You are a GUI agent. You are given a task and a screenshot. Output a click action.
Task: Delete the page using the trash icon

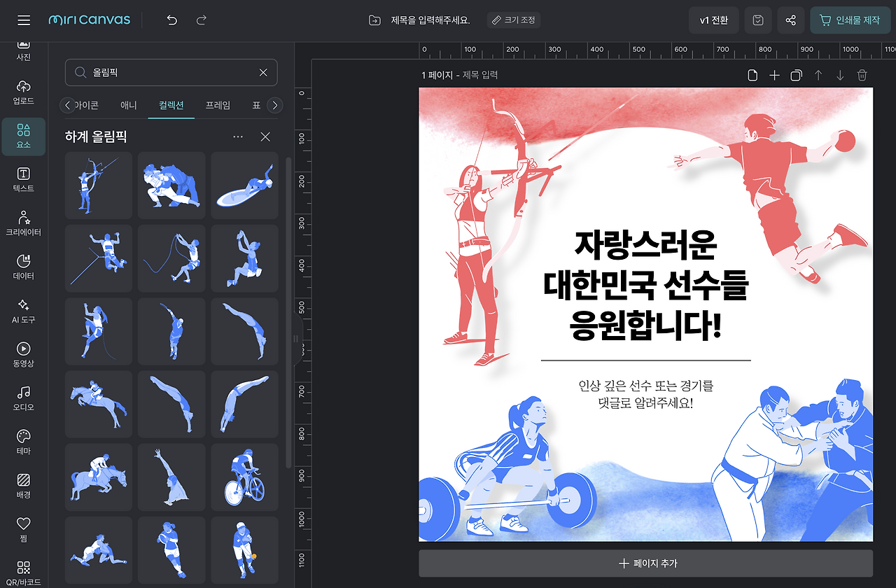coord(862,75)
